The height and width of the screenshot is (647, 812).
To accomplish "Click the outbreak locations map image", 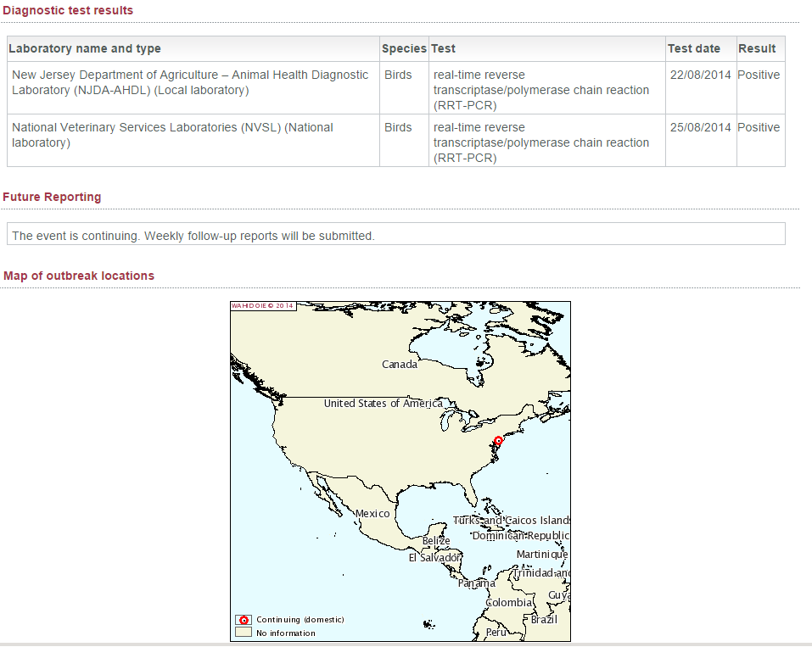I will click(x=400, y=471).
